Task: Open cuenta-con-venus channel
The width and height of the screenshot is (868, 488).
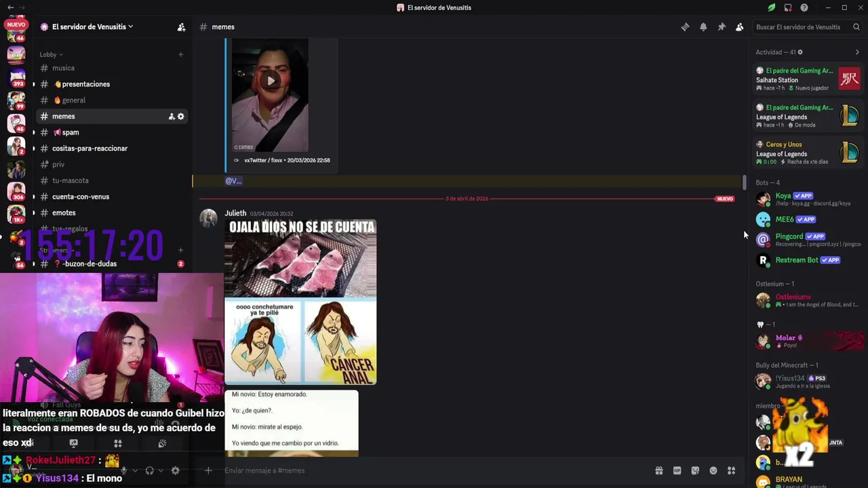Action: (112, 197)
